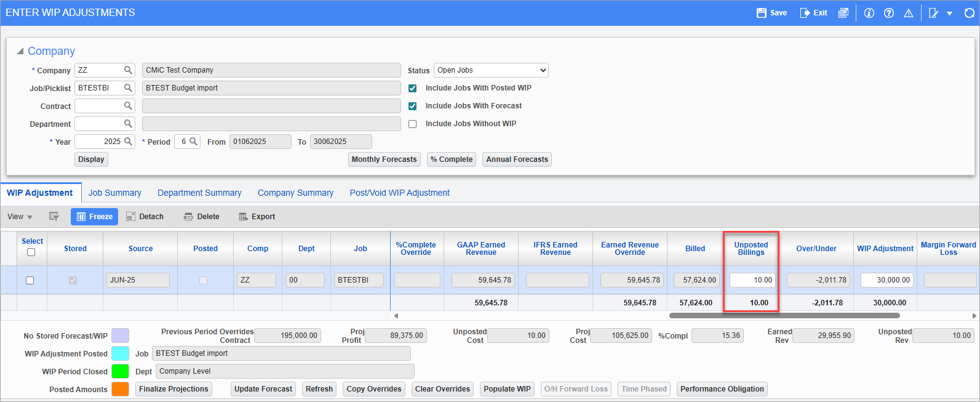Select the JUN-25 row checkbox
Screen dimensions: 980x402
[x=30, y=281]
